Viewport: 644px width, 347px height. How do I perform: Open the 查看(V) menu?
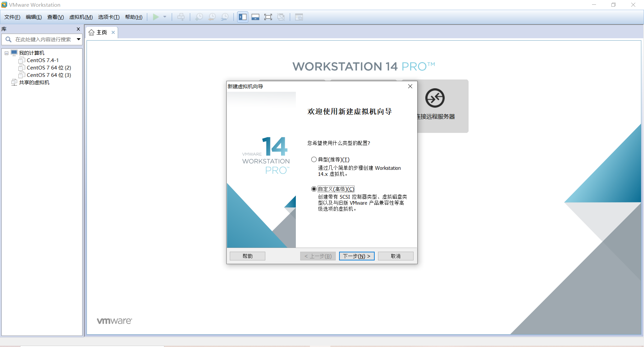56,17
